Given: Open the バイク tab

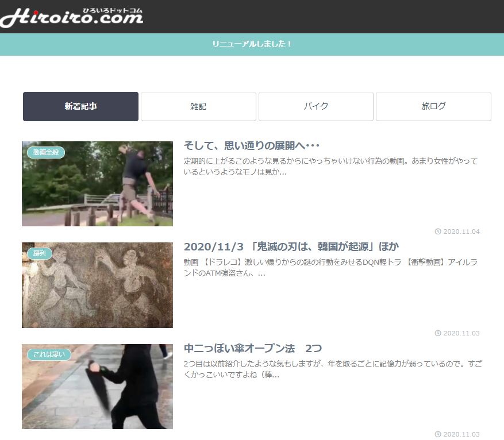Looking at the screenshot, I should click(x=316, y=106).
